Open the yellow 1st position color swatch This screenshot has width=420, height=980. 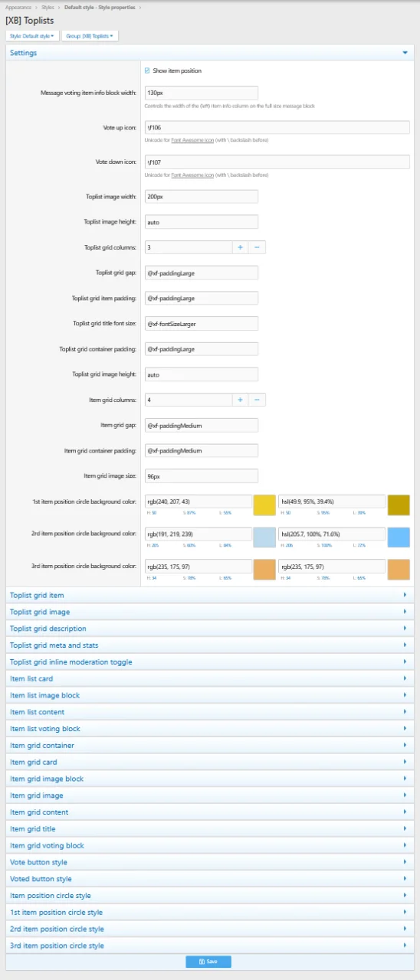264,505
